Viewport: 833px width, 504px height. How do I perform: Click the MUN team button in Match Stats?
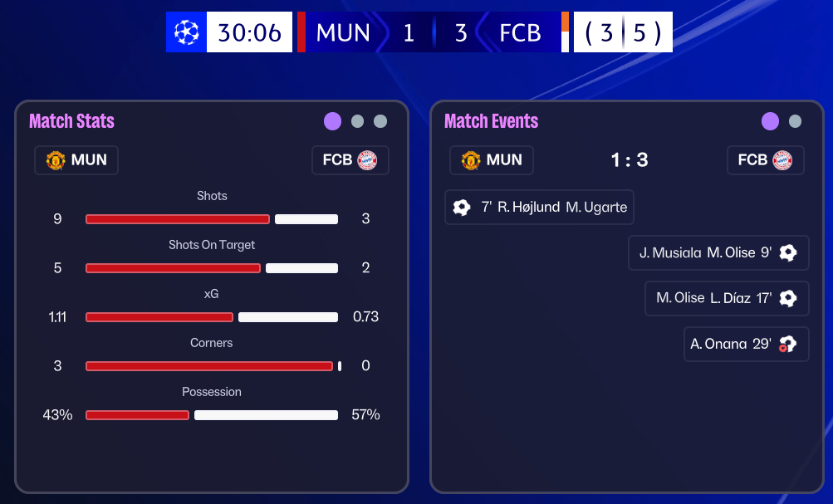[x=76, y=160]
